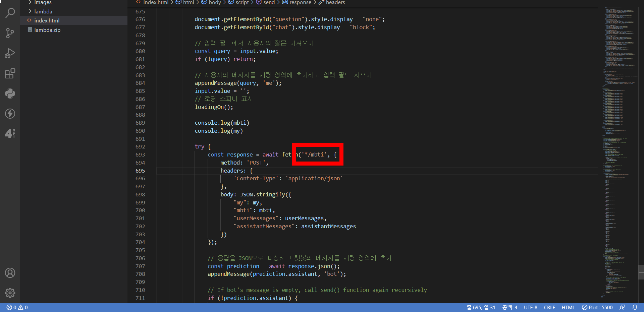Click 'console.log(my)' line

coord(219,131)
